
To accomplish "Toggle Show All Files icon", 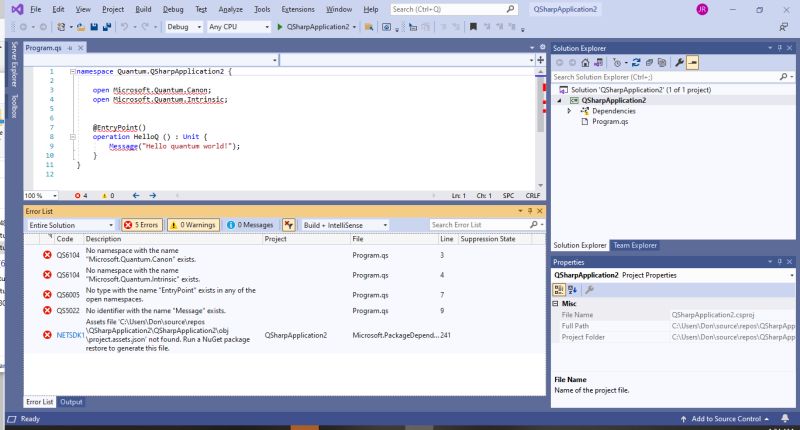I will [x=662, y=63].
